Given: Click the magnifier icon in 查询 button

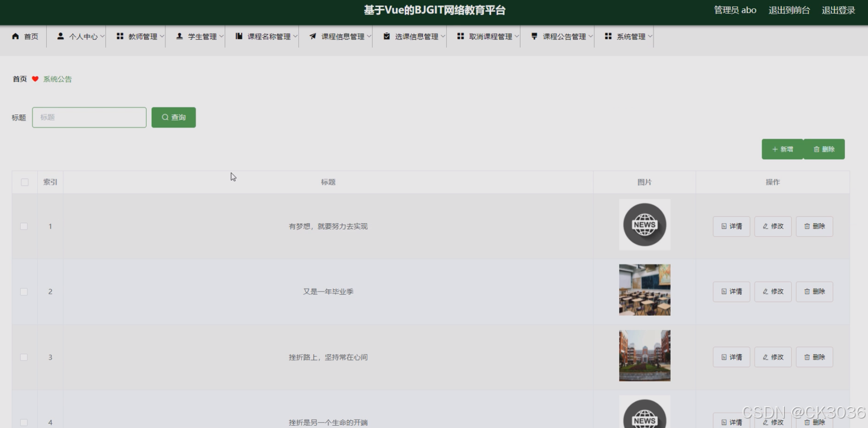Looking at the screenshot, I should 165,117.
